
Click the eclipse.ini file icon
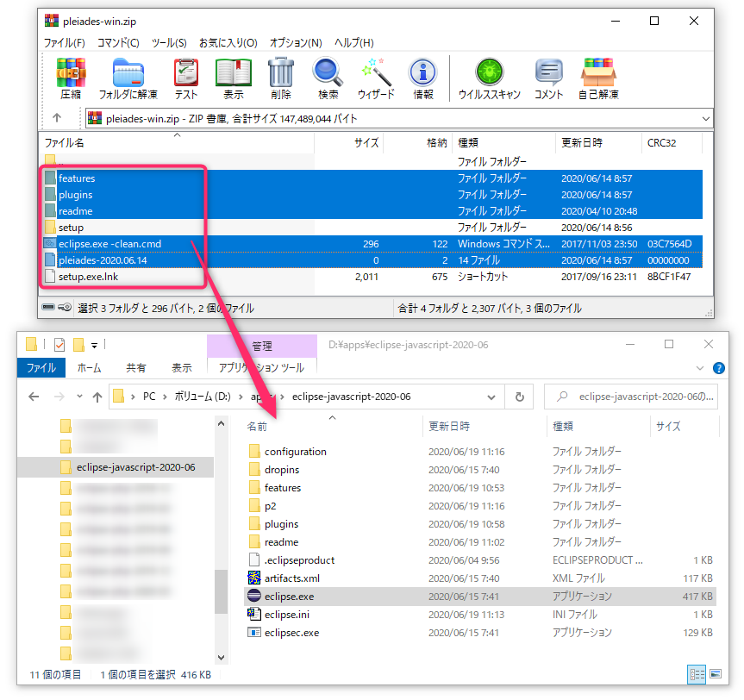(x=254, y=614)
